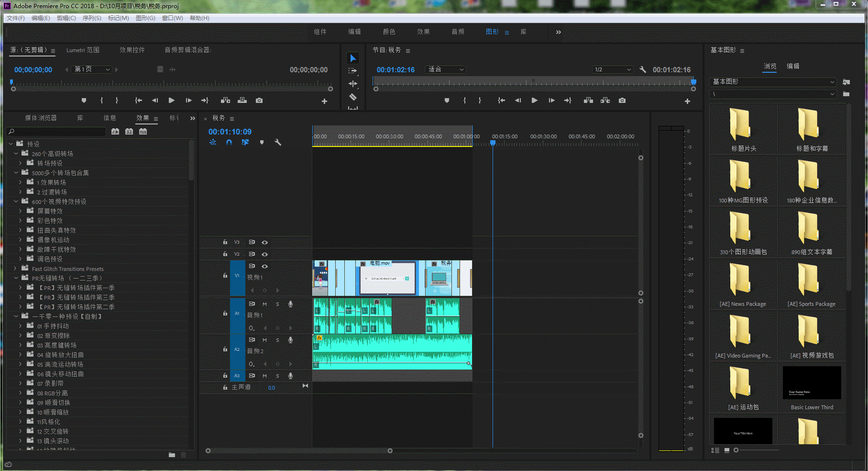
Task: Switch to 编辑 tab in Essential Graphics
Action: click(793, 66)
